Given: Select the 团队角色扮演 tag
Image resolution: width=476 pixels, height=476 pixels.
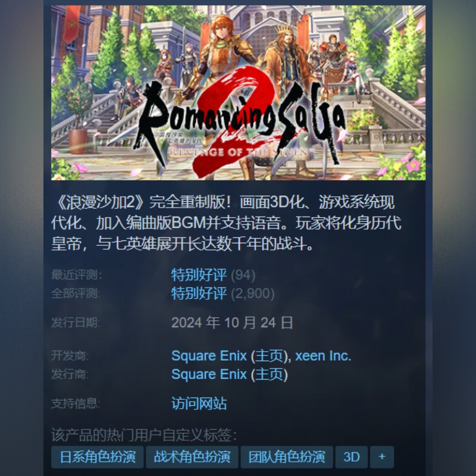Looking at the screenshot, I should pos(287,457).
